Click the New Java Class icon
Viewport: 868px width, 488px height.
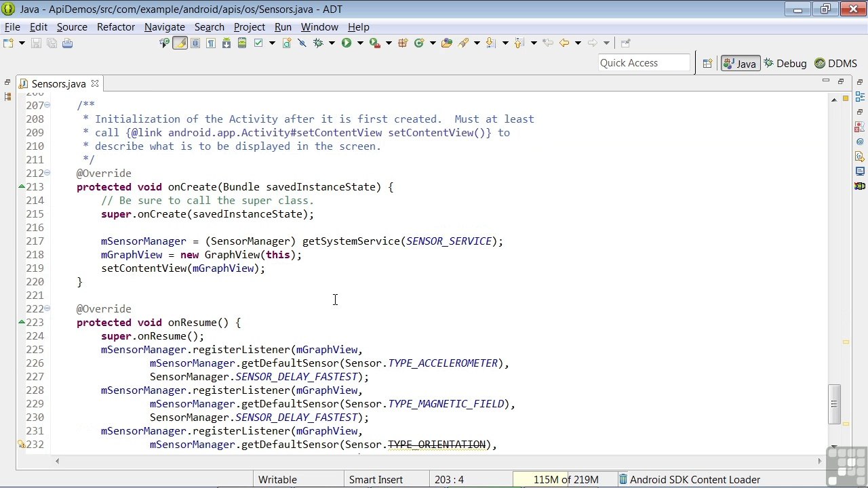[x=418, y=43]
